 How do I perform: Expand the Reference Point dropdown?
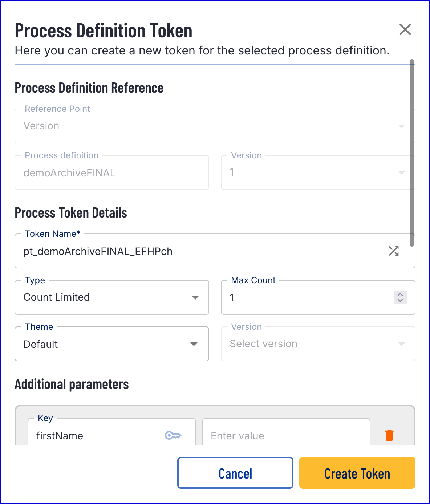coord(215,126)
